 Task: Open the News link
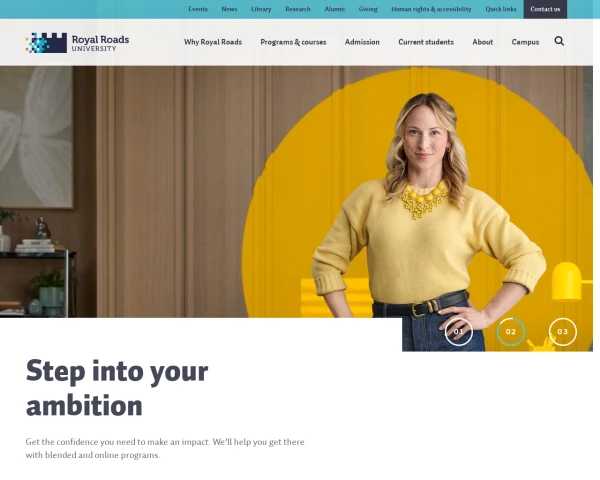[229, 9]
